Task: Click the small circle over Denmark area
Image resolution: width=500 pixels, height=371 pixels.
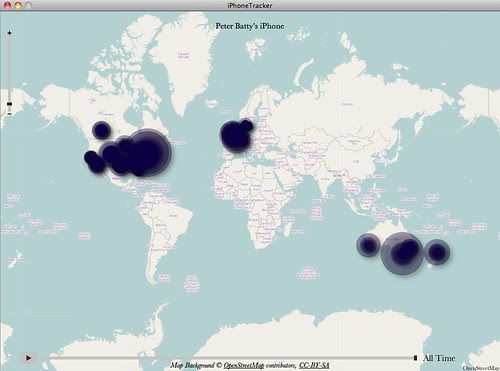Action: click(x=246, y=125)
